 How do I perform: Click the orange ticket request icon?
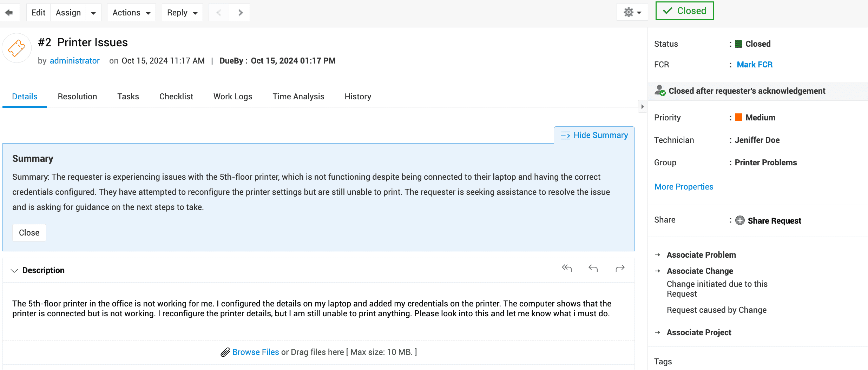pos(17,48)
